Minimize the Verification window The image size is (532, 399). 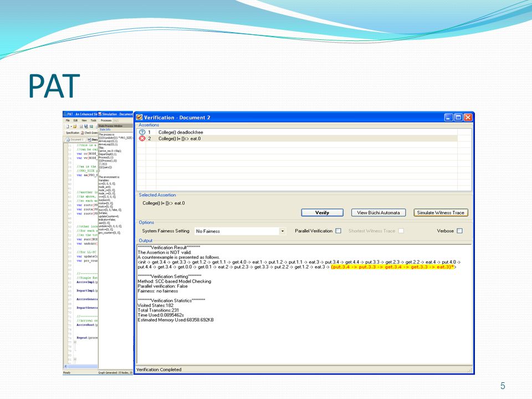pyautogui.click(x=448, y=117)
